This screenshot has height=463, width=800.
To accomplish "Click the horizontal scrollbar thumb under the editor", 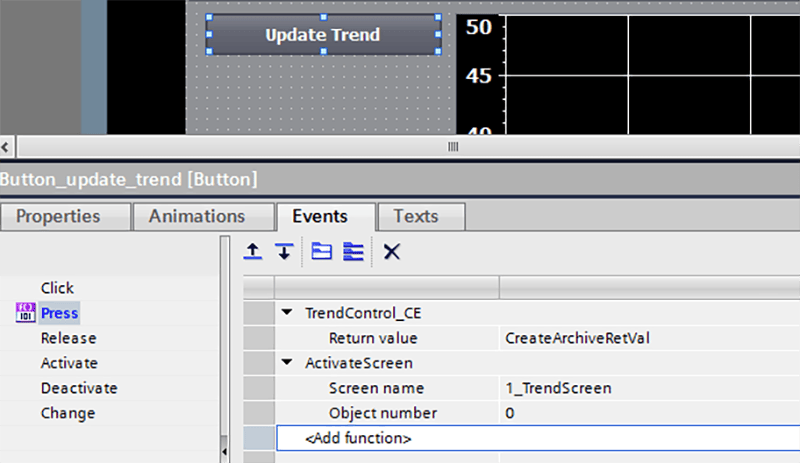I will [x=453, y=147].
